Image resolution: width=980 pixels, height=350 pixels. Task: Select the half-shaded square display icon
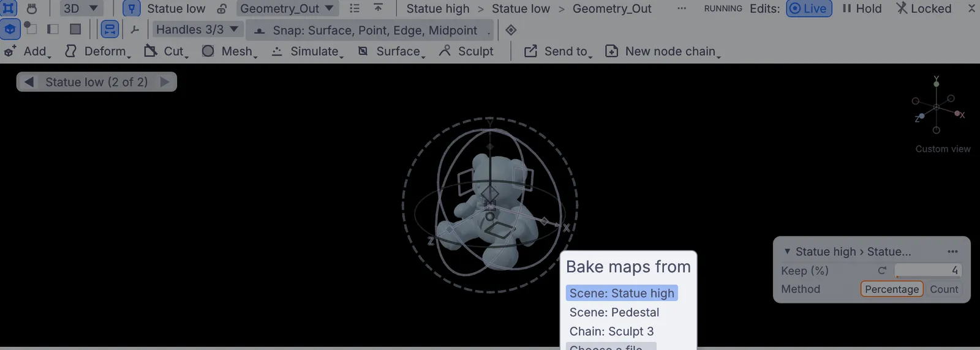pyautogui.click(x=53, y=29)
